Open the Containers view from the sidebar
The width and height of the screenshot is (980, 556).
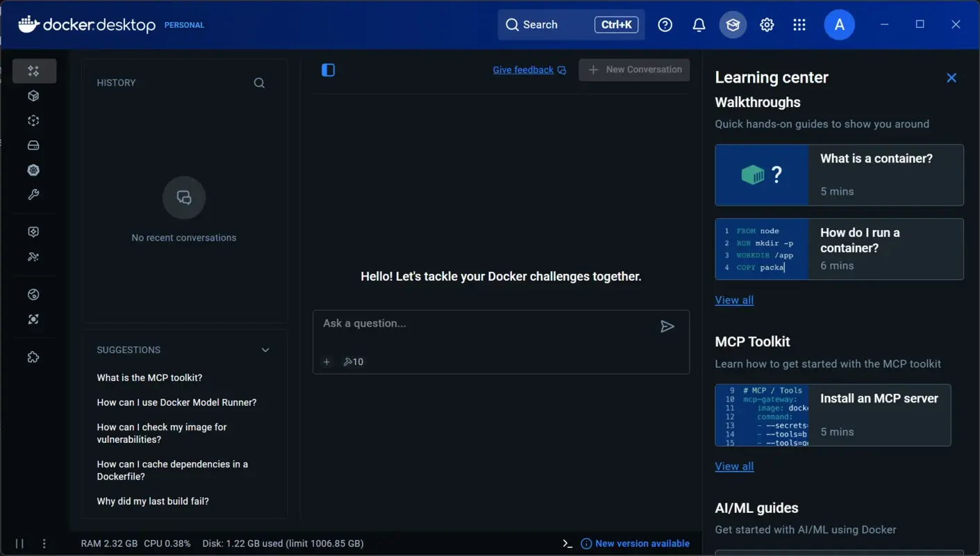pyautogui.click(x=33, y=95)
